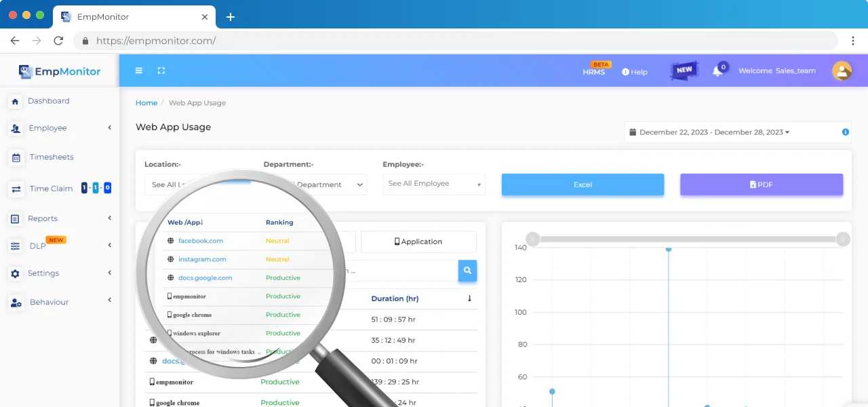Open the Help info link

(635, 72)
